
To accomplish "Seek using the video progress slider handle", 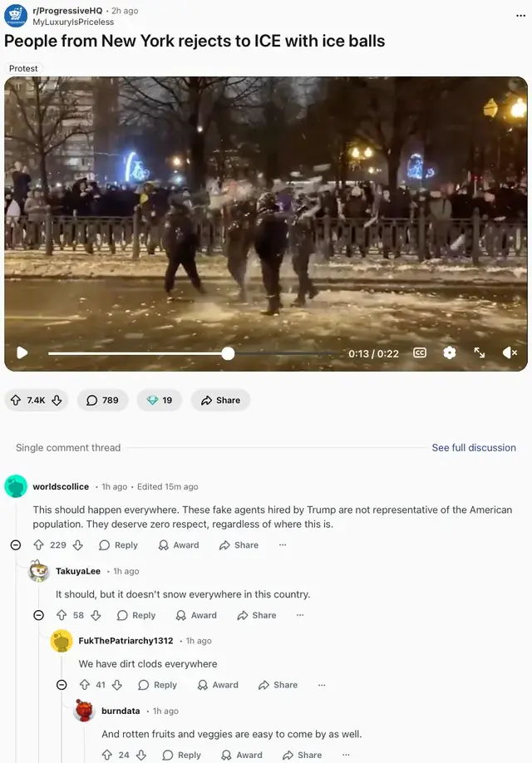I will pos(228,353).
